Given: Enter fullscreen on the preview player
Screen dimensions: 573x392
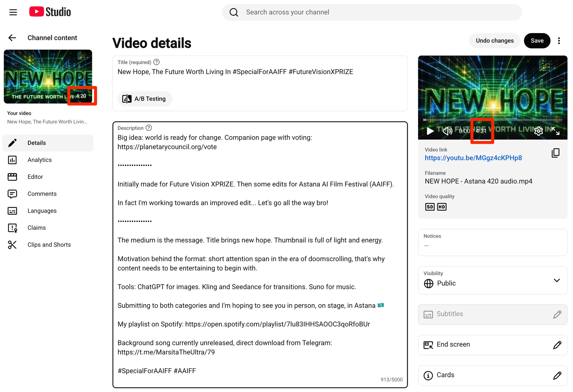Looking at the screenshot, I should point(556,131).
